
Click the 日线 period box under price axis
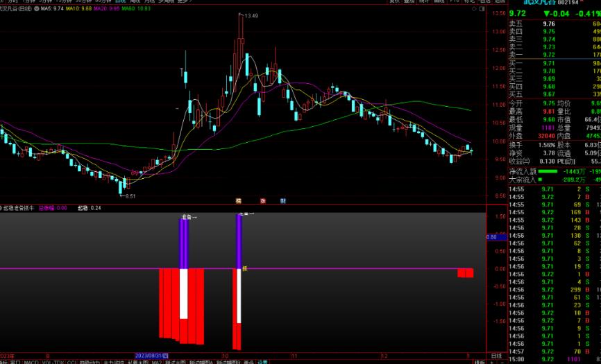point(497,356)
